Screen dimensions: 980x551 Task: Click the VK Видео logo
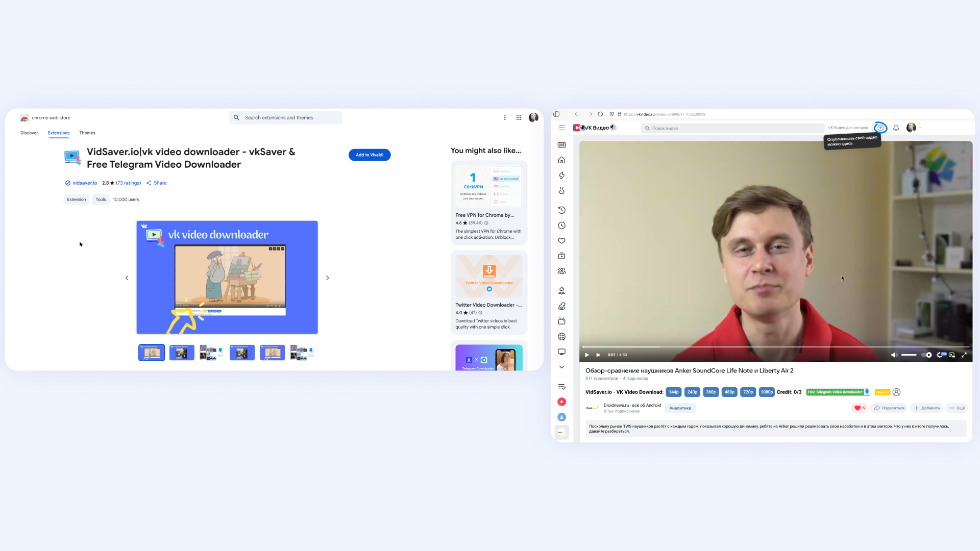595,128
